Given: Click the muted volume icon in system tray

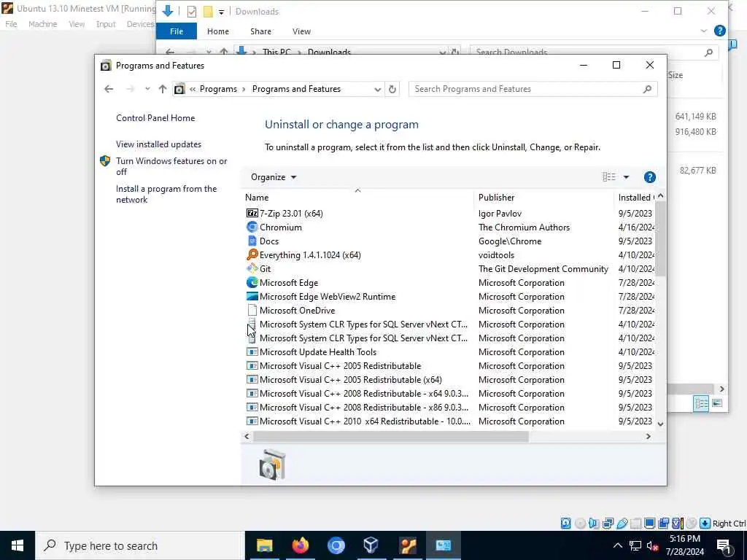Looking at the screenshot, I should 652,545.
